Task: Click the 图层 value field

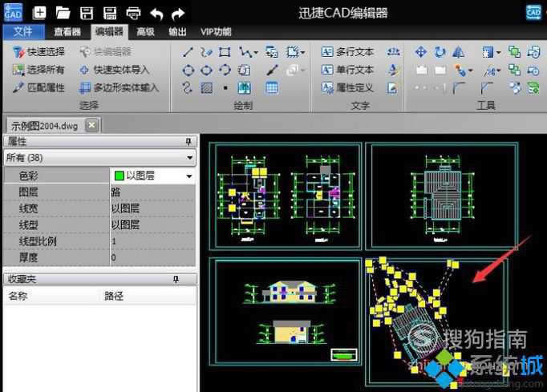Action: 153,192
